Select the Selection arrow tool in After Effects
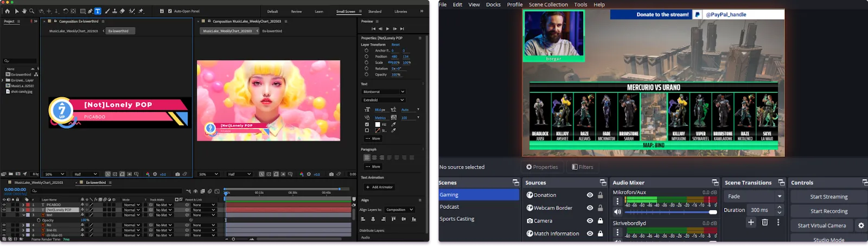This screenshot has height=248, width=868. [x=17, y=11]
